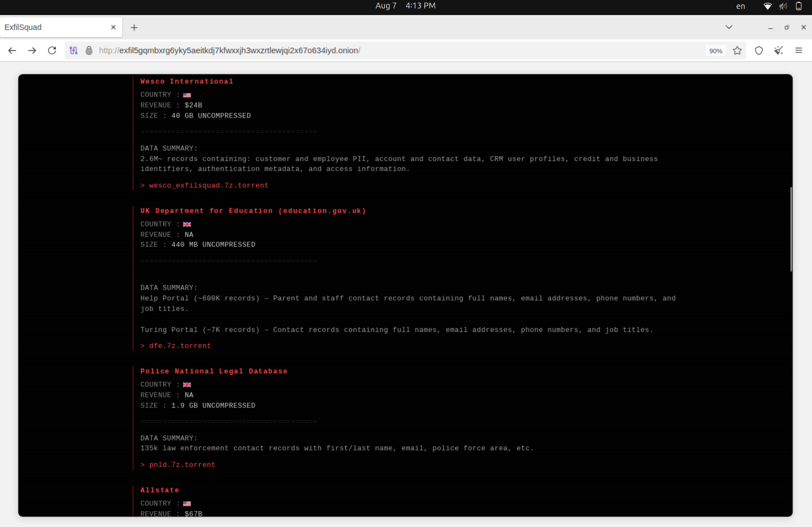Click the onion site identity icon
The width and height of the screenshot is (812, 527).
89,50
